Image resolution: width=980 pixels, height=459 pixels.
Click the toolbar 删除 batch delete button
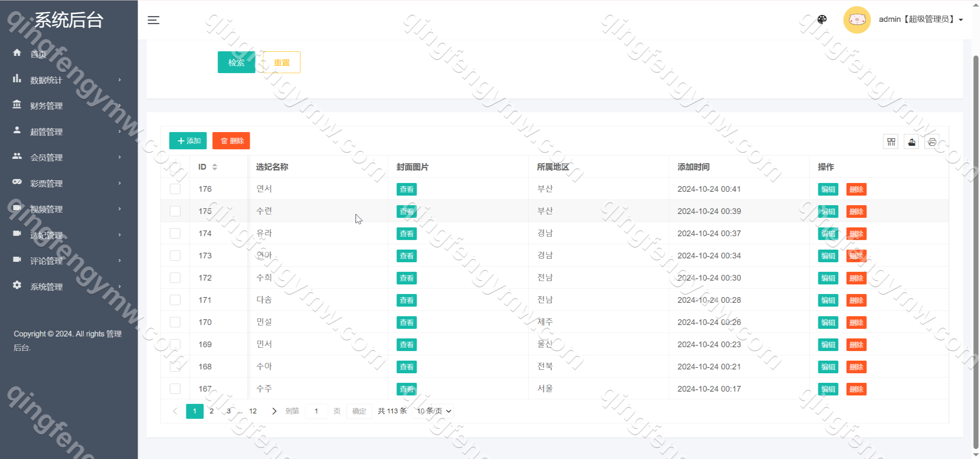tap(231, 141)
